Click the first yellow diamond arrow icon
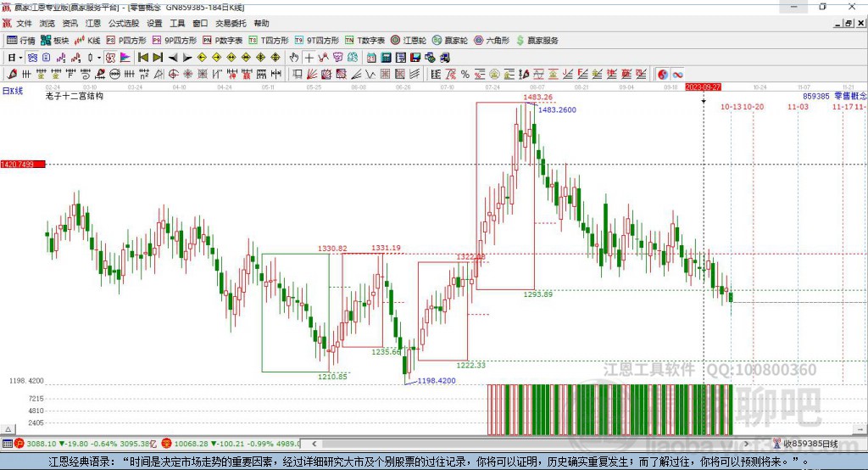 coord(202,58)
